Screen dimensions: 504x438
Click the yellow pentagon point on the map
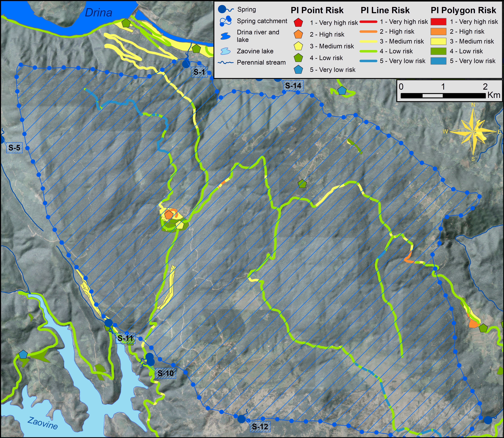[x=180, y=225]
